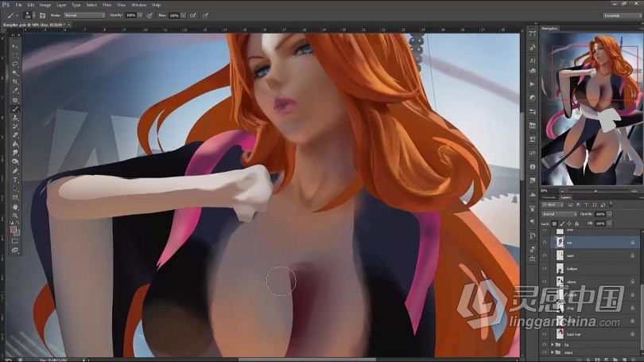Image resolution: width=644 pixels, height=362 pixels.
Task: Switch to the Channels tab
Action: pyautogui.click(x=549, y=197)
